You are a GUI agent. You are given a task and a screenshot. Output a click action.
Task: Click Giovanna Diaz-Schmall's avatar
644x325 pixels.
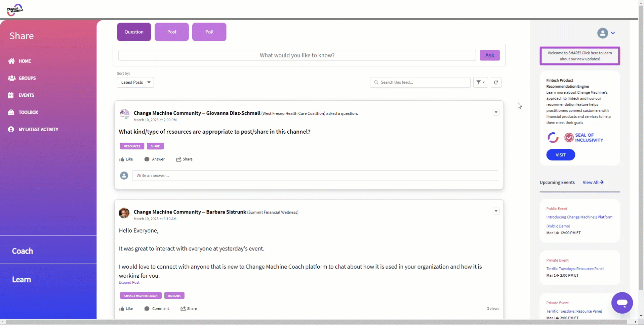[x=124, y=114]
